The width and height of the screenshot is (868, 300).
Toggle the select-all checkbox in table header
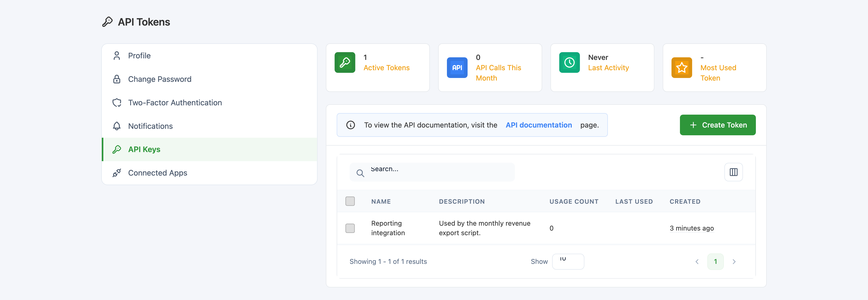pos(350,201)
